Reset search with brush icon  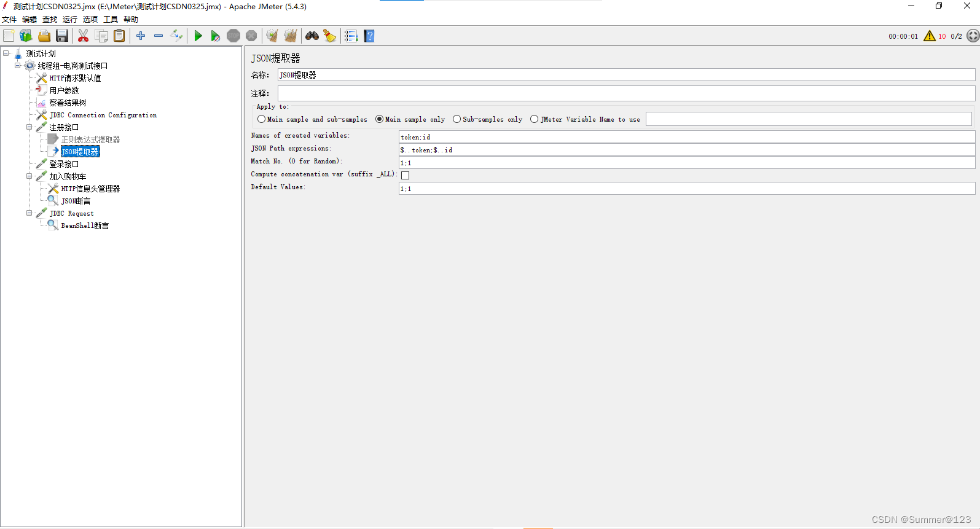(330, 36)
